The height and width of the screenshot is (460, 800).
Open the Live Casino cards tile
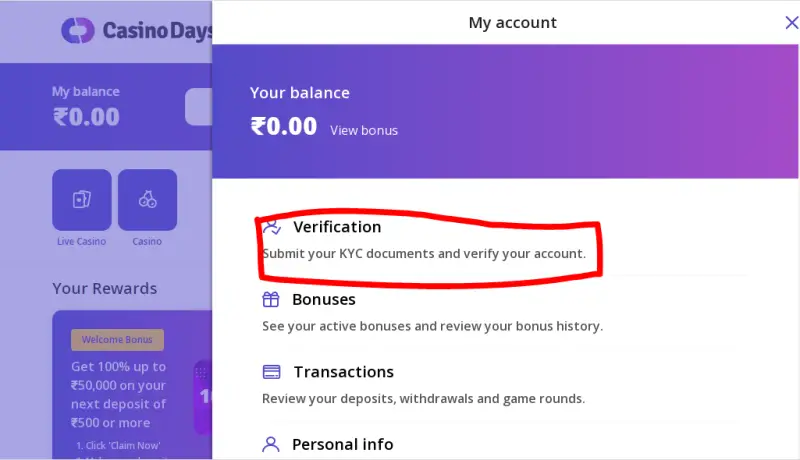point(81,200)
